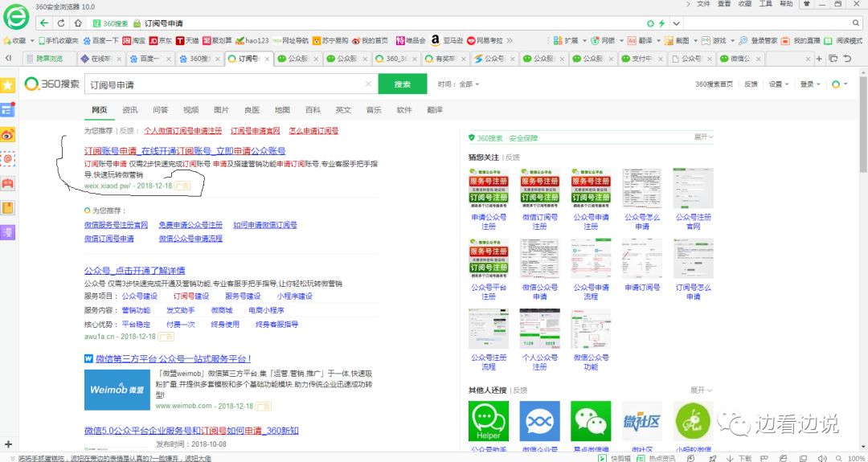Open the purple 漫 comics sidebar icon
The height and width of the screenshot is (462, 868).
point(8,233)
